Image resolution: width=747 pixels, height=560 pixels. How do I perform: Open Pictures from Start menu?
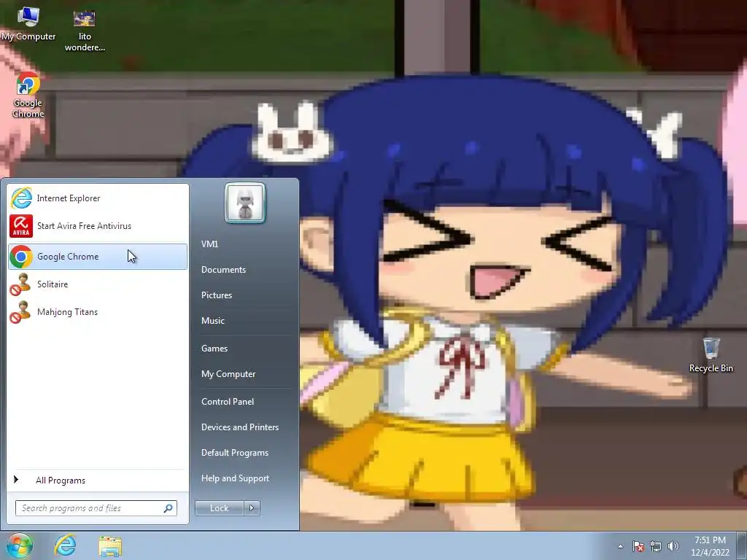pyautogui.click(x=217, y=295)
